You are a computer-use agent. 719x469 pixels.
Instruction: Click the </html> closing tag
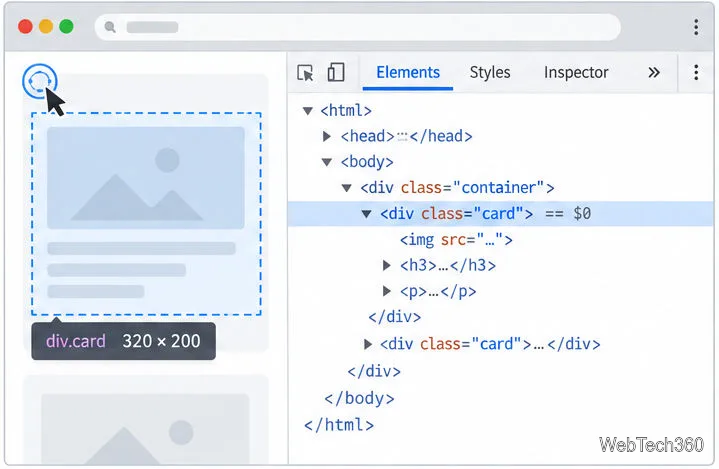tap(339, 425)
